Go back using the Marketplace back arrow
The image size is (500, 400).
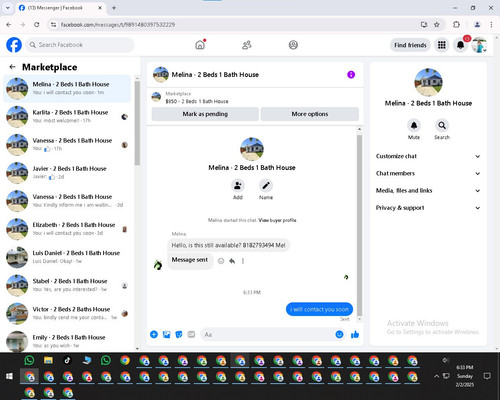(12, 67)
